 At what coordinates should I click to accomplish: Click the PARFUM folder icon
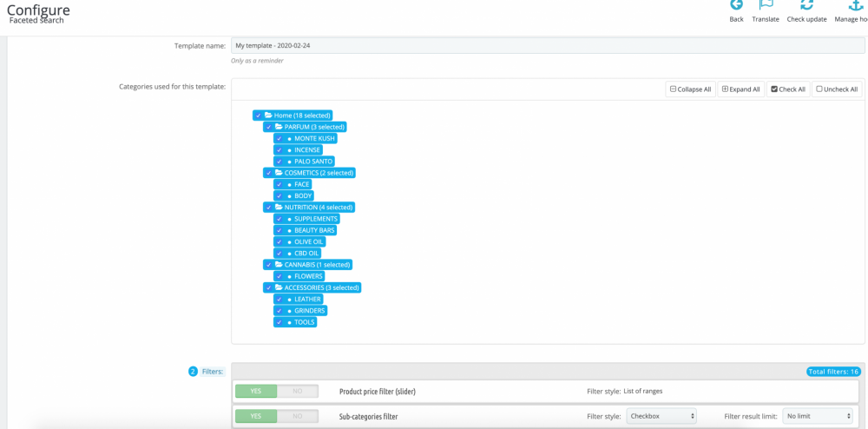[x=279, y=127]
